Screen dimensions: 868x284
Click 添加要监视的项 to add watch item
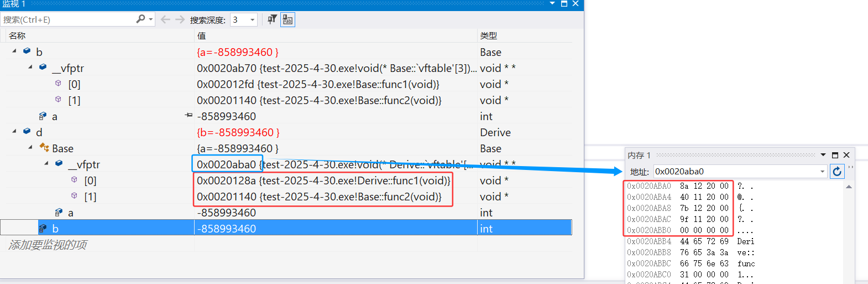pos(48,245)
